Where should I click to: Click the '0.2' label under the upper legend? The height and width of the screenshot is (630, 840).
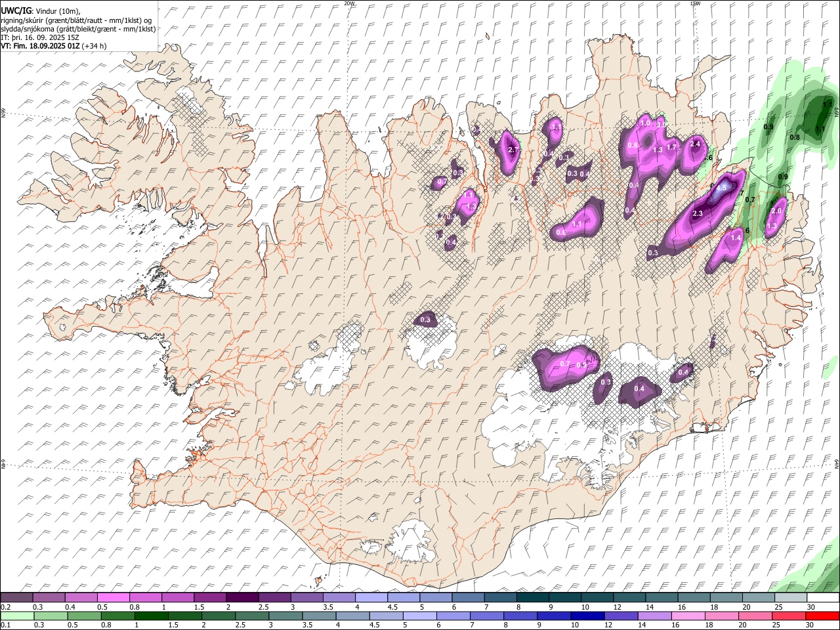(x=5, y=607)
